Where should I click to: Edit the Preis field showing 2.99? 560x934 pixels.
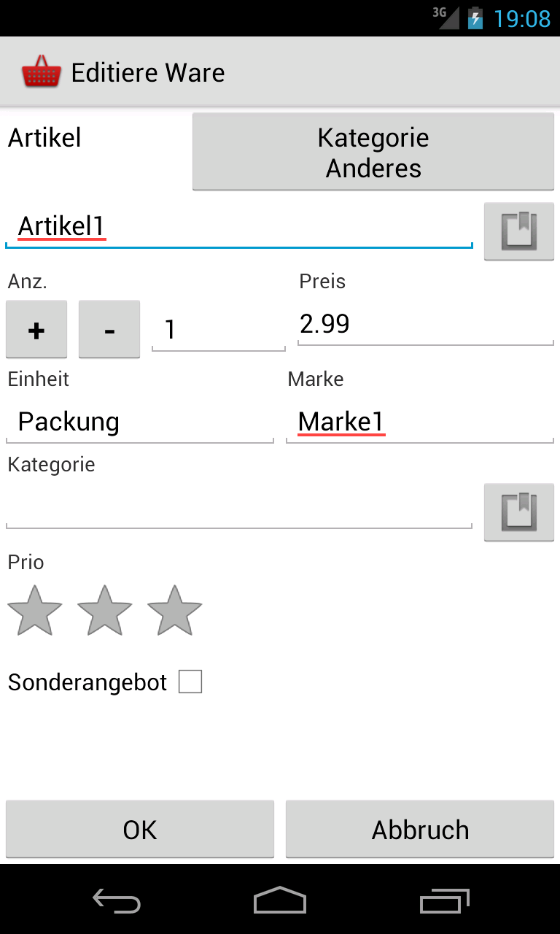(x=426, y=324)
